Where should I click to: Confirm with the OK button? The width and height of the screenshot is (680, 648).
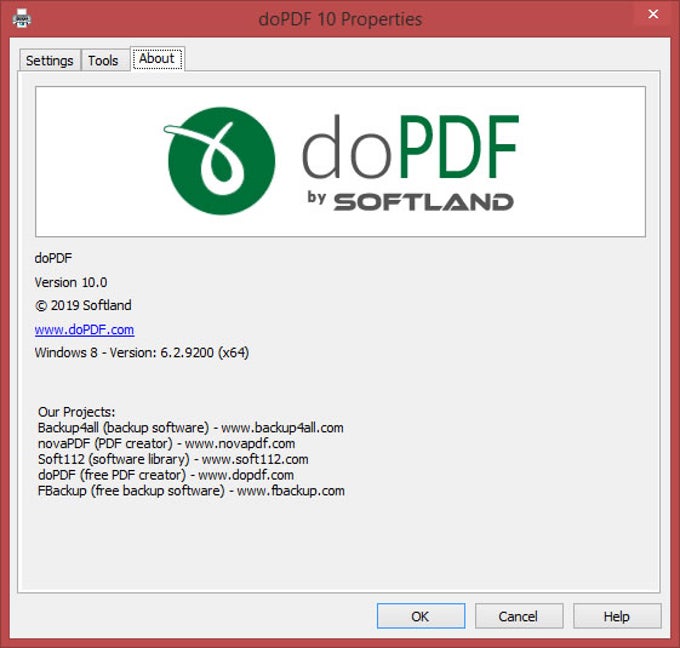click(421, 616)
